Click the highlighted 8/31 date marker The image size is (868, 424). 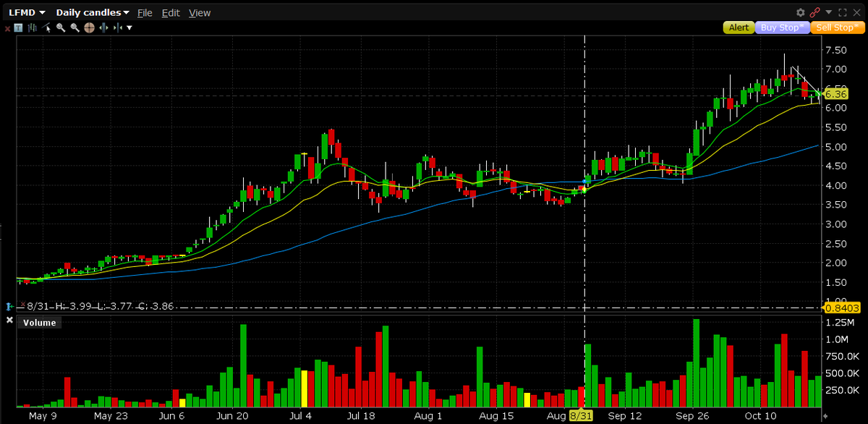[x=582, y=416]
